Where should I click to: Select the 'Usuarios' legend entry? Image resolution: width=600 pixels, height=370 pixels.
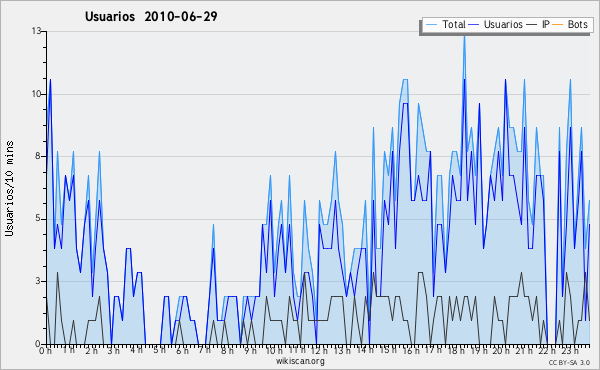[503, 24]
